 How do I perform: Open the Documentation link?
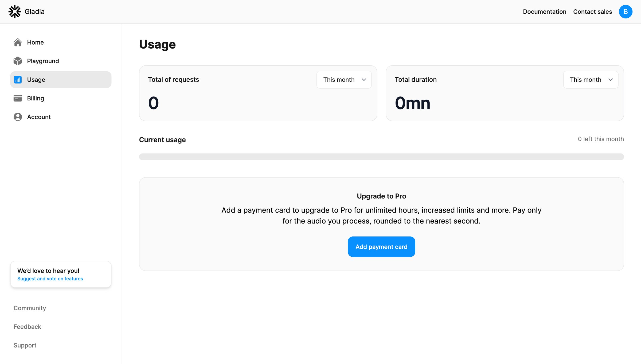(x=544, y=12)
